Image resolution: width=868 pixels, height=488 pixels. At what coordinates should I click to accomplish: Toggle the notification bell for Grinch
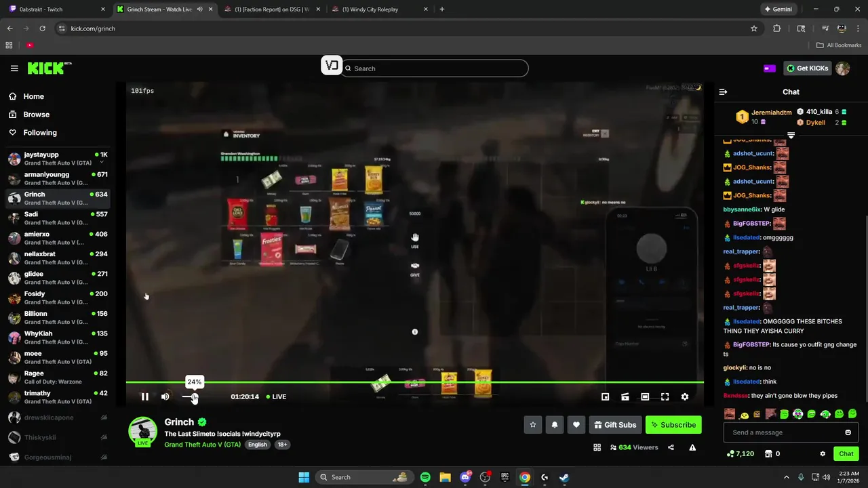[x=555, y=425]
